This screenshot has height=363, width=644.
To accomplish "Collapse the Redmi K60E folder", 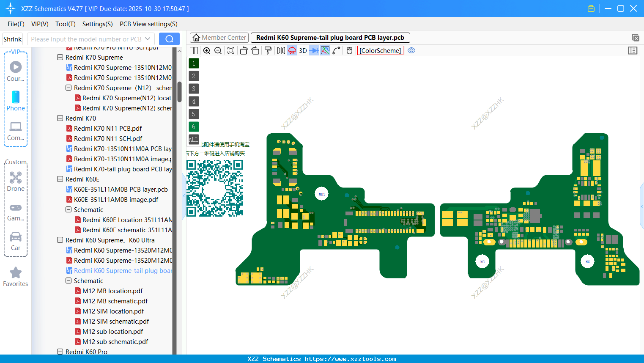I will [60, 179].
